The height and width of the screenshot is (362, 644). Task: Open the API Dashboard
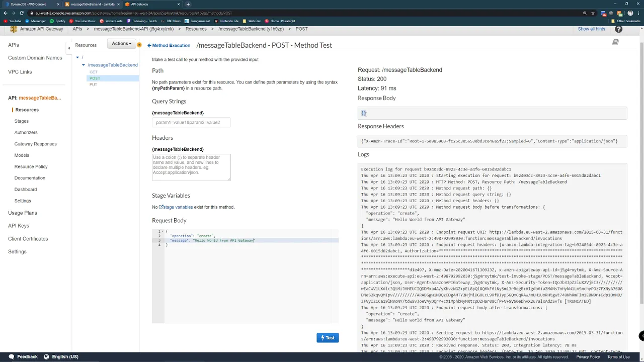pos(26,190)
